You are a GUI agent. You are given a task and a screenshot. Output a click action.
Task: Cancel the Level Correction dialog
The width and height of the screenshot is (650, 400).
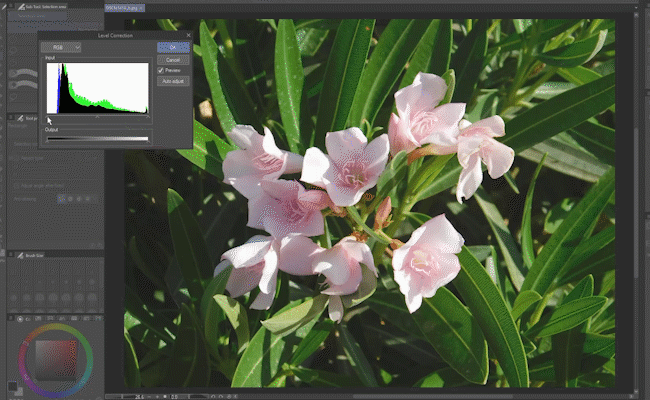click(x=173, y=60)
